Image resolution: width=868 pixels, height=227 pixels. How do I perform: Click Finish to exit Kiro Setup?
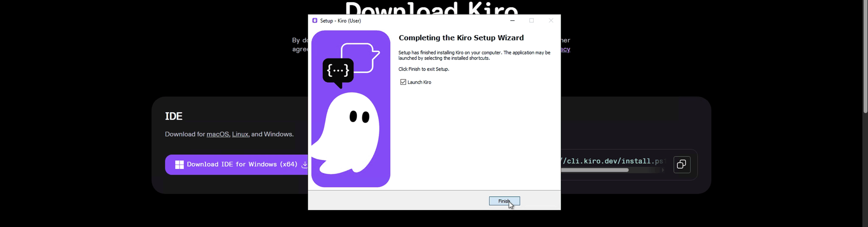click(504, 201)
